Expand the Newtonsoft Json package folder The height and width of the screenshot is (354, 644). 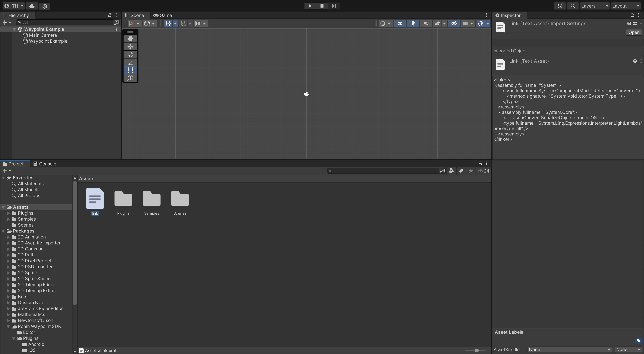[x=9, y=320]
